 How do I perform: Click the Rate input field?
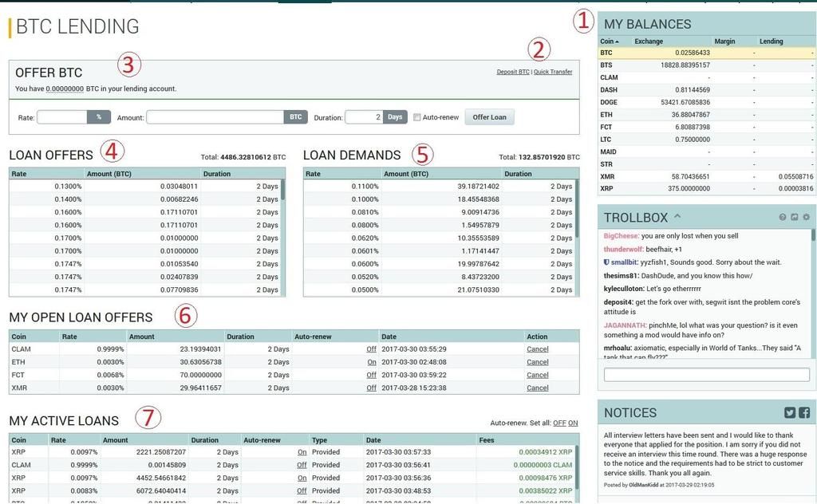[62, 117]
